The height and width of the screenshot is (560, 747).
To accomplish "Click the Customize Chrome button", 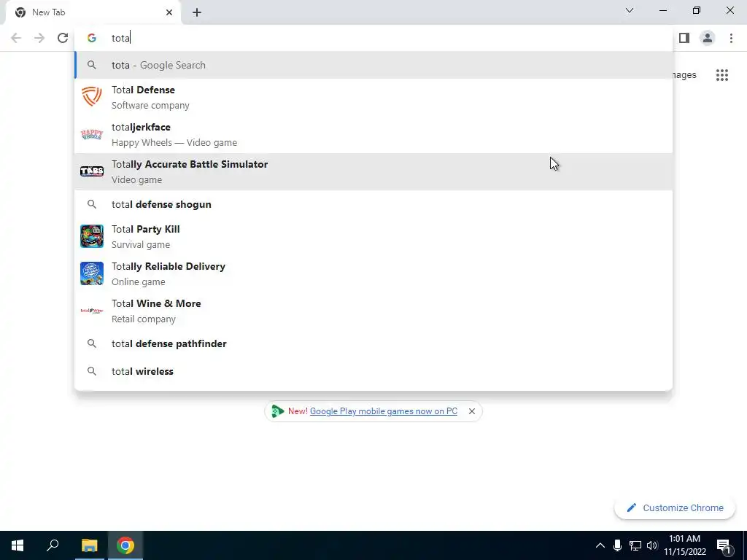I will [x=675, y=507].
